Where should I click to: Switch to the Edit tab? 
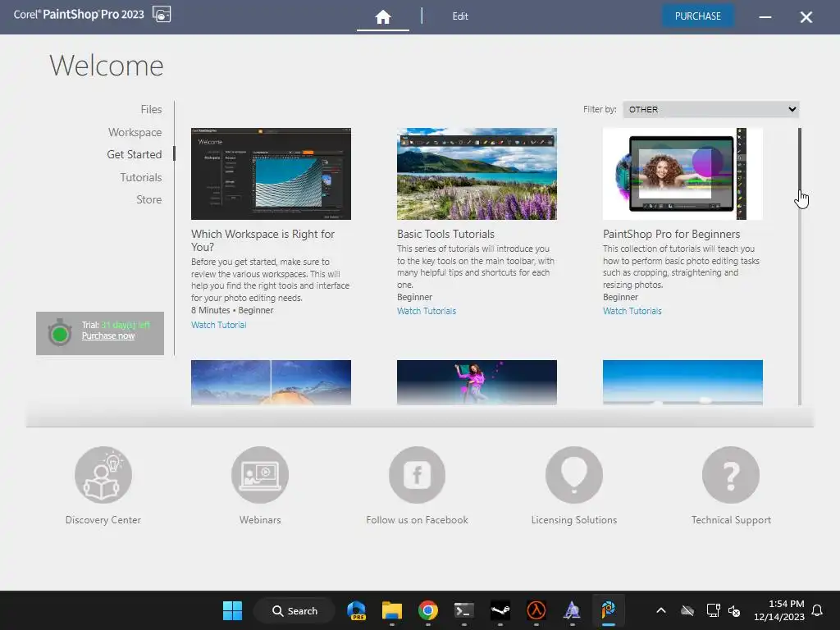pyautogui.click(x=459, y=16)
